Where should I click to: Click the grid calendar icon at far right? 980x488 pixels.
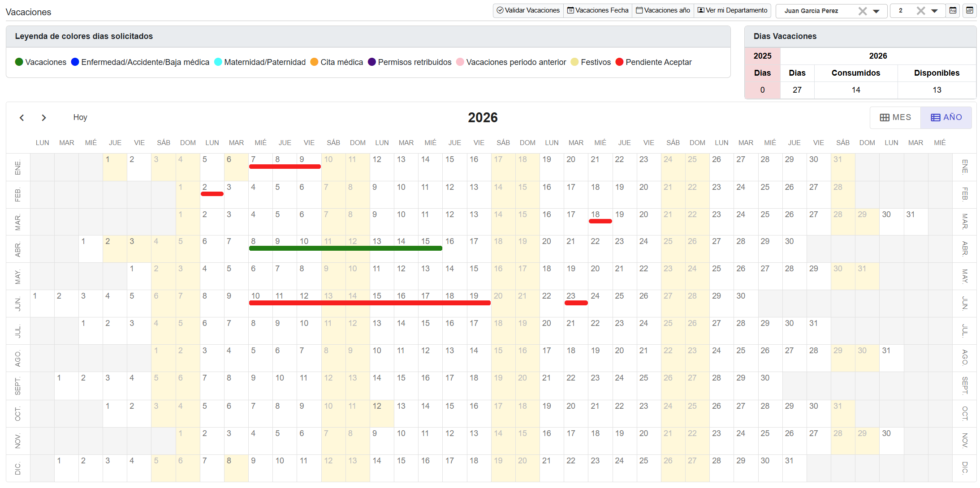970,10
